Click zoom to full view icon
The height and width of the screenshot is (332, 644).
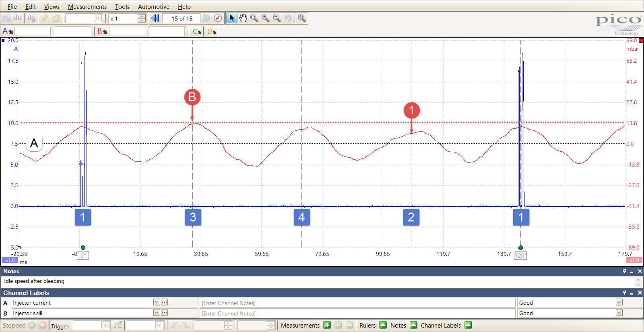(302, 18)
